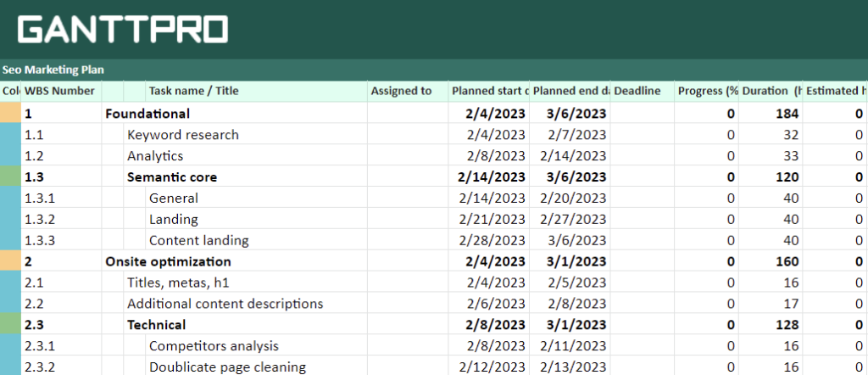868x375 pixels.
Task: Select the blue color cell for Keyword research
Action: [x=10, y=135]
